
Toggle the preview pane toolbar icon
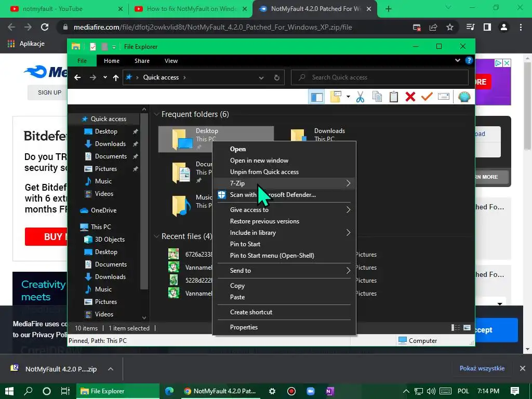[317, 97]
